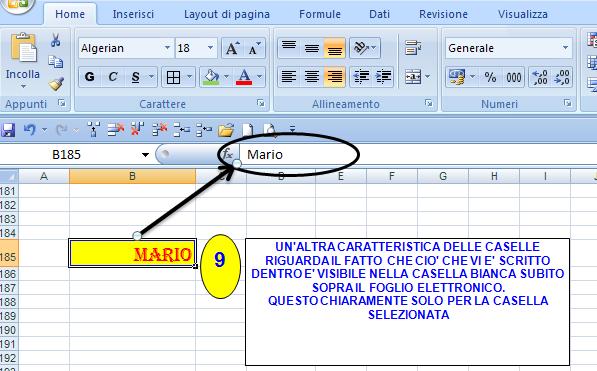
Task: Open Name Box dropdown beside B185
Action: [145, 155]
